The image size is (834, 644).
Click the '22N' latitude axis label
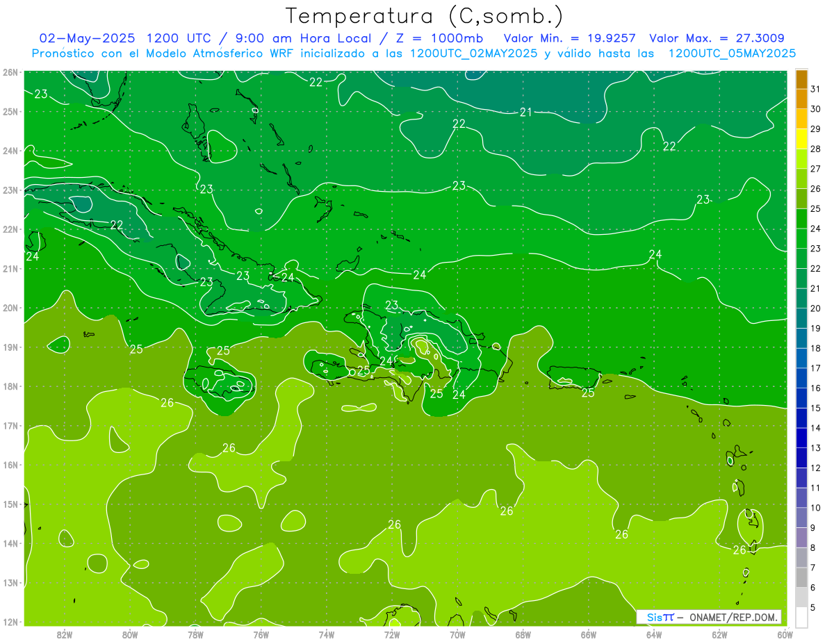pyautogui.click(x=10, y=229)
